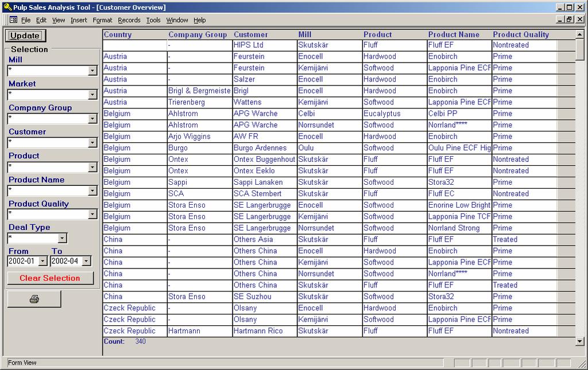Image resolution: width=588 pixels, height=370 pixels.
Task: Expand the Company Group dropdown
Action: tap(92, 119)
